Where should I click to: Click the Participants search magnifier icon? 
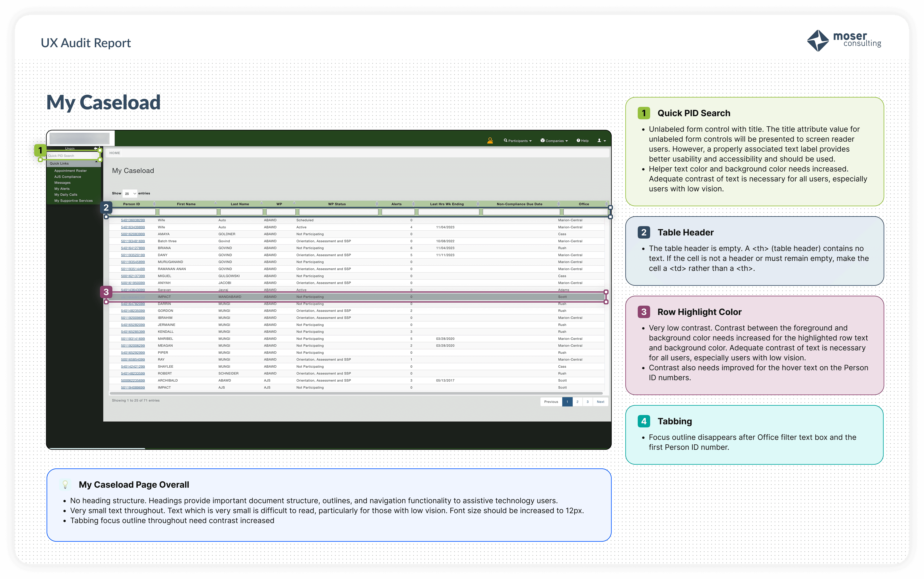pyautogui.click(x=505, y=140)
